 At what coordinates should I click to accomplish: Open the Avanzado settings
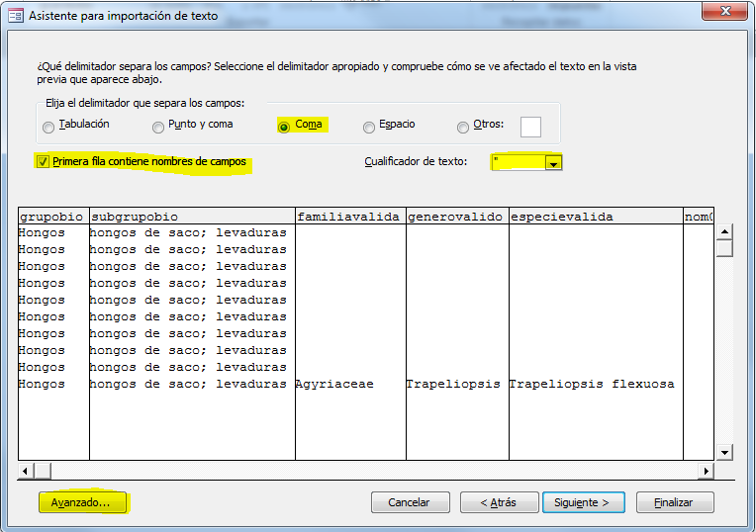(82, 502)
